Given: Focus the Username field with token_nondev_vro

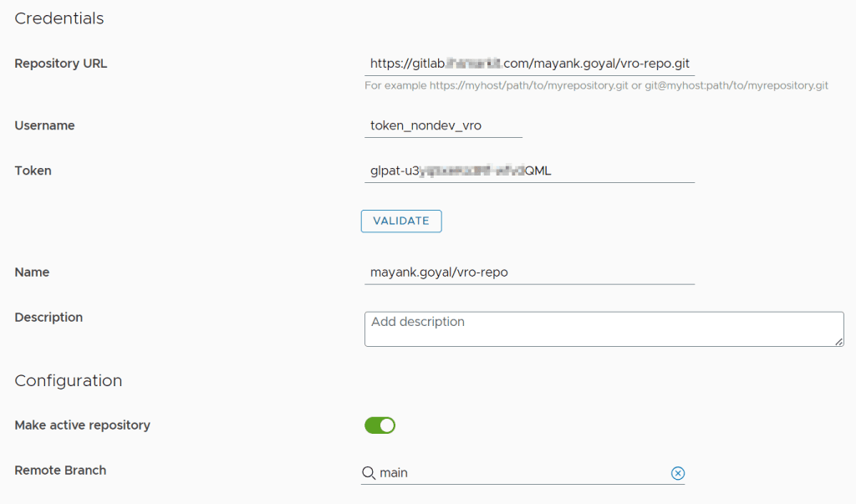Looking at the screenshot, I should [443, 126].
